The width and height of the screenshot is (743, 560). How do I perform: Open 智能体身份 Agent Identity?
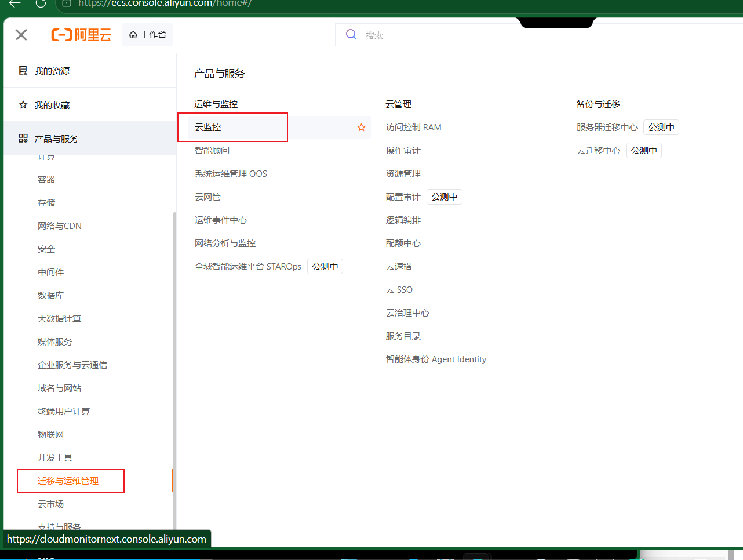point(436,359)
